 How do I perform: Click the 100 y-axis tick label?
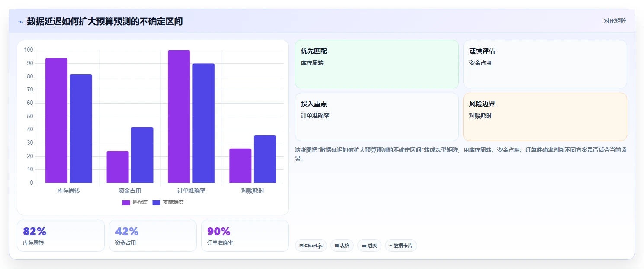click(29, 50)
